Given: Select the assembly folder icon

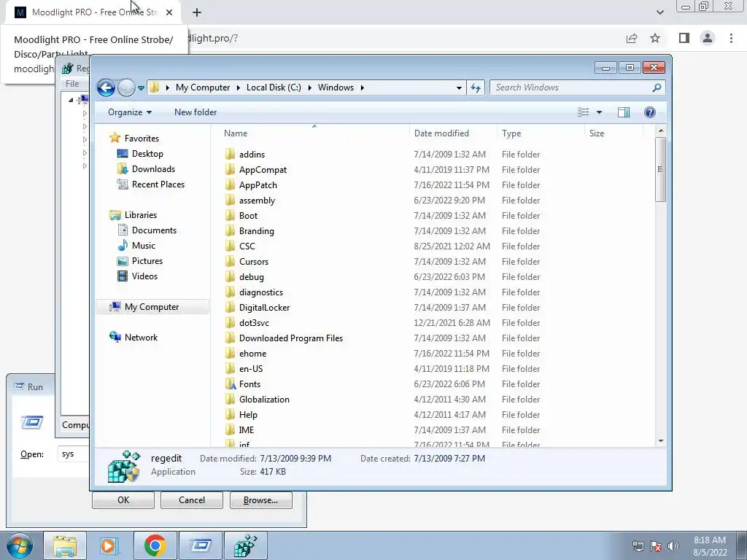Looking at the screenshot, I should click(x=230, y=200).
